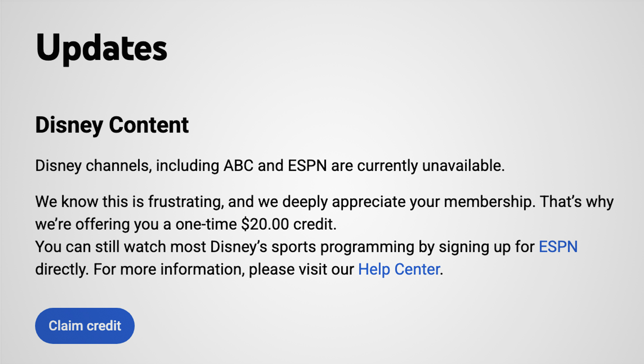Screen dimensions: 644x364
Task: Select the Disney Content section heading
Action: tap(112, 125)
